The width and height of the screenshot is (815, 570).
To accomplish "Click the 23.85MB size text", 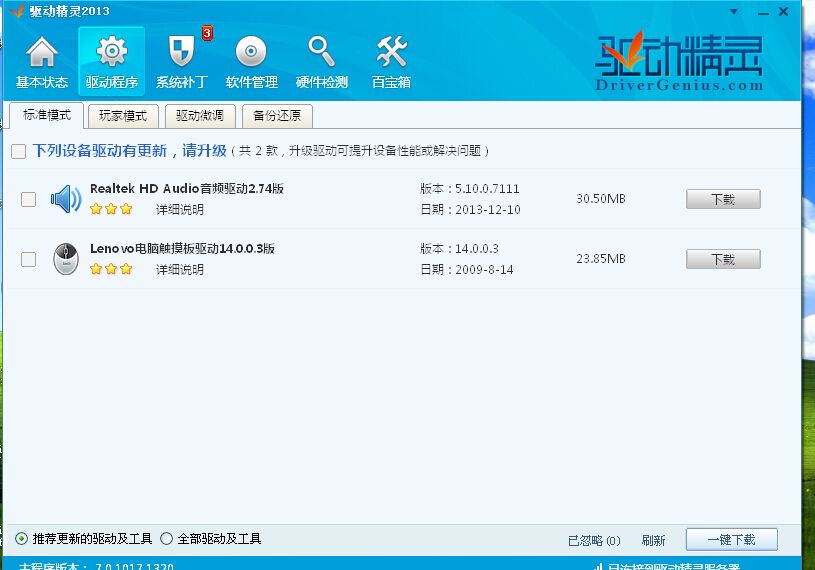I will point(601,258).
